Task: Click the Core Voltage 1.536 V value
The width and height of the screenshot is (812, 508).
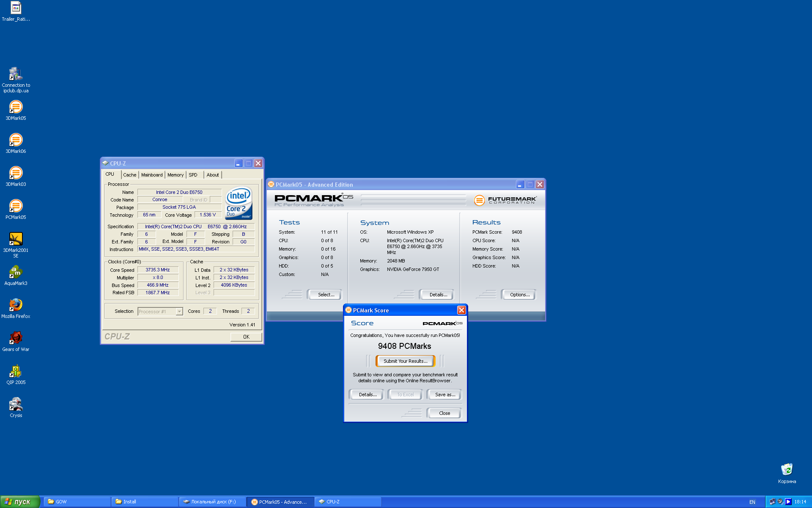Action: click(x=208, y=215)
